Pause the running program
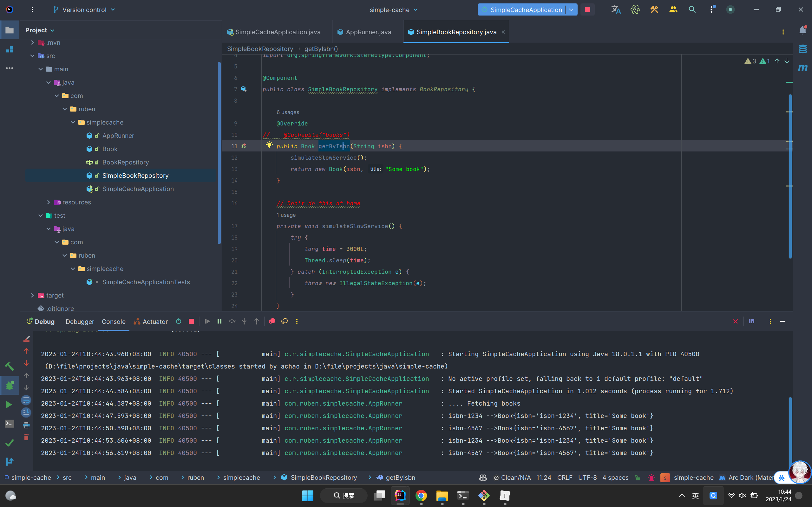Viewport: 812px width, 507px height. 219,321
